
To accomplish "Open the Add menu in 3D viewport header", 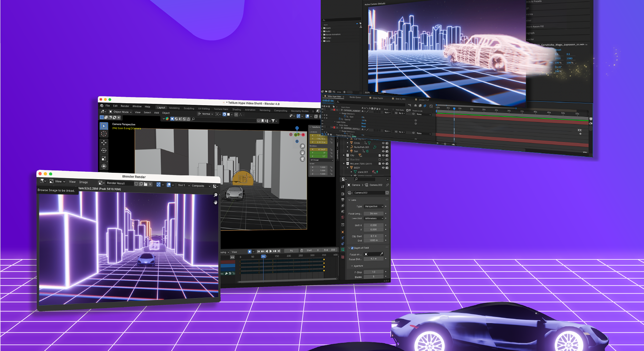I will coord(156,113).
